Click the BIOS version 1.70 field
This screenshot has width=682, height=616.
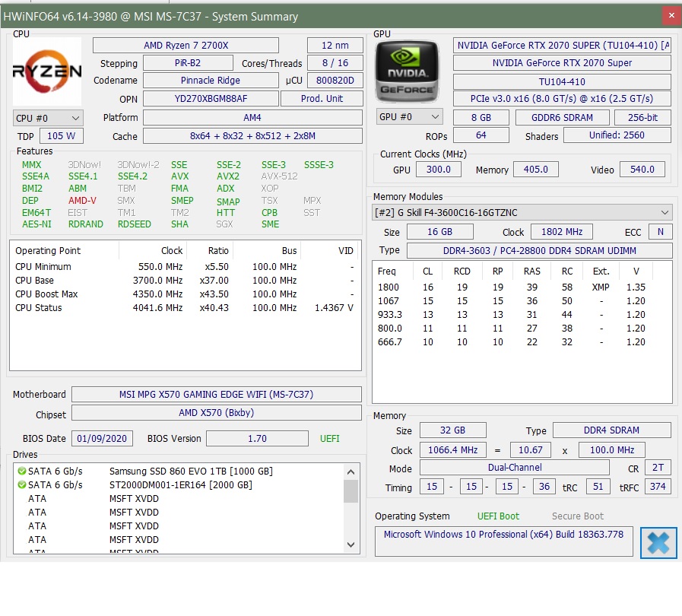[x=258, y=438]
